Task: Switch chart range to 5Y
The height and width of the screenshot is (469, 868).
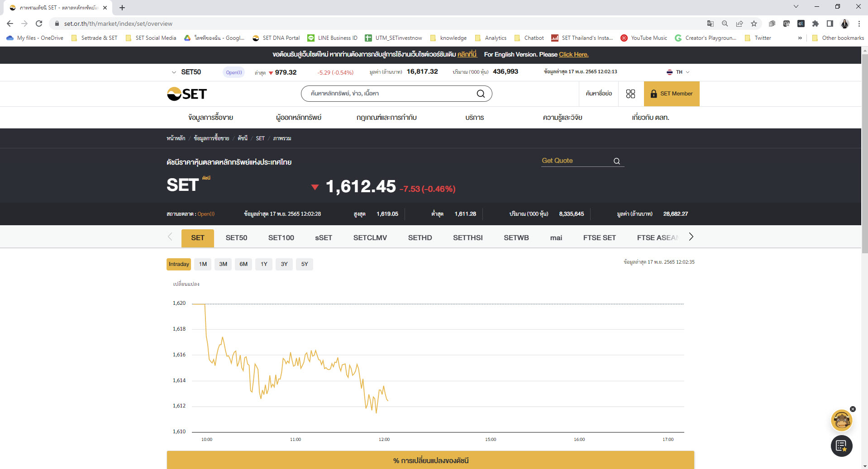Action: (x=305, y=264)
